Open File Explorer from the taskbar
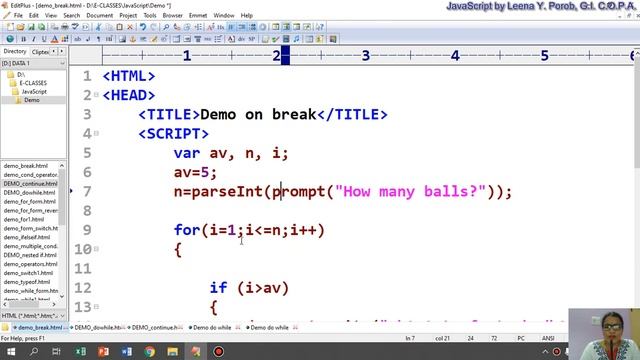Image resolution: width=640 pixels, height=360 pixels. point(172,351)
